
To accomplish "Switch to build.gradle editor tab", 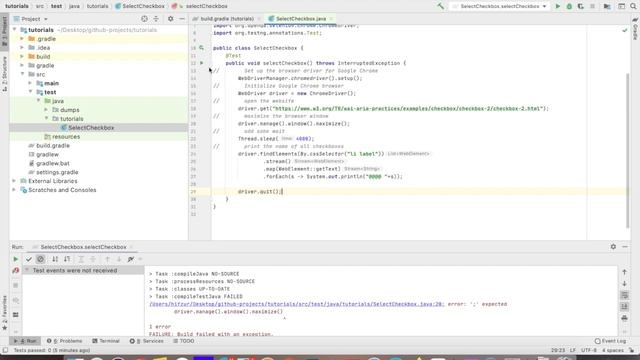I will pyautogui.click(x=227, y=19).
